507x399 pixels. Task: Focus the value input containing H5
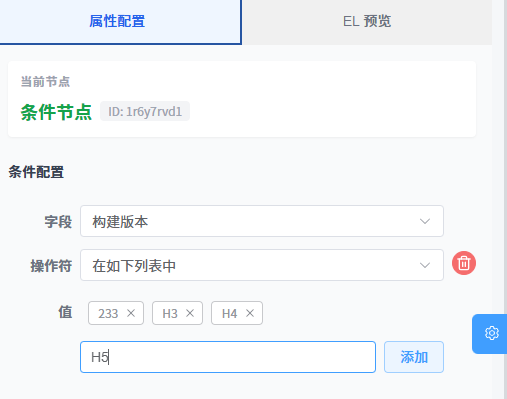[x=228, y=357]
